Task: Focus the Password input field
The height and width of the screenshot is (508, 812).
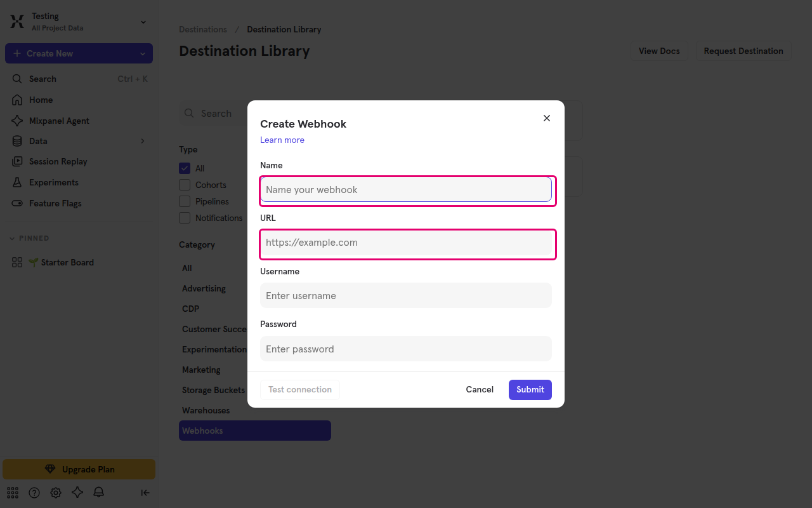Action: click(x=406, y=349)
